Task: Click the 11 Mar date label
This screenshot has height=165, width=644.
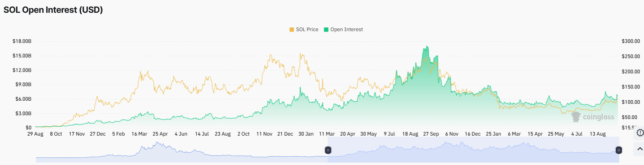Action: pos(327,134)
